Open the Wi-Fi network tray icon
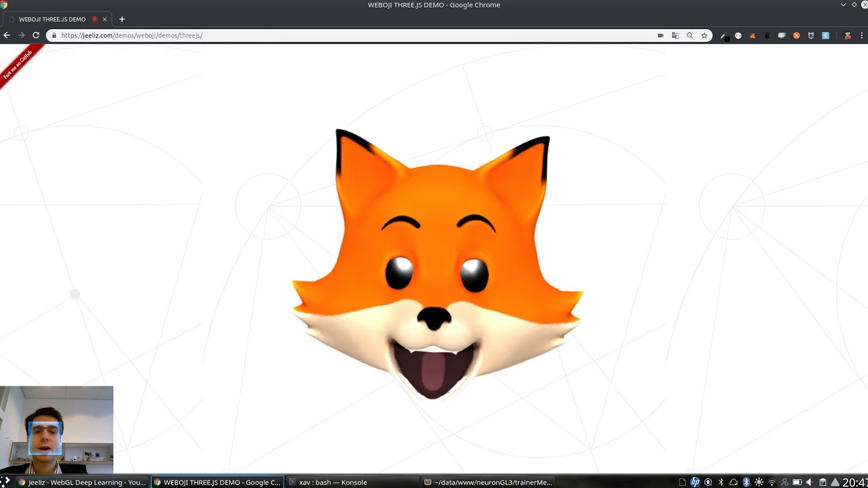The width and height of the screenshot is (868, 488). [x=772, y=482]
